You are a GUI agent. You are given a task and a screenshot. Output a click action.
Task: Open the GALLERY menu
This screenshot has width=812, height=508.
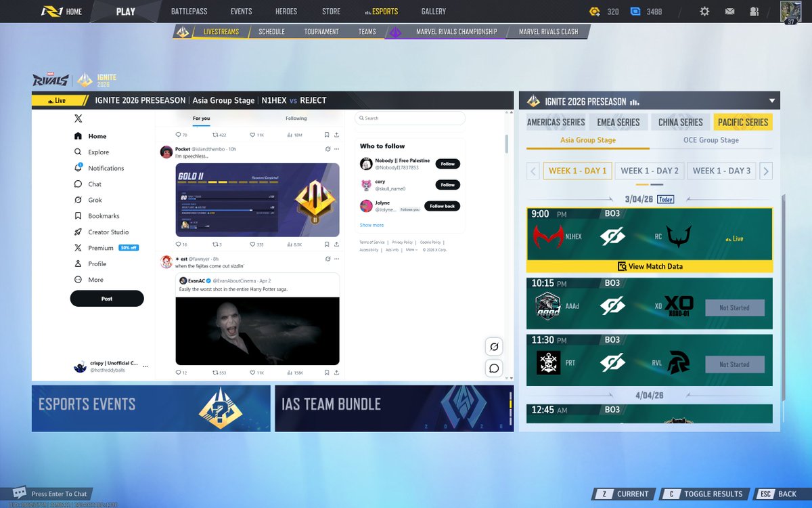[x=433, y=12]
